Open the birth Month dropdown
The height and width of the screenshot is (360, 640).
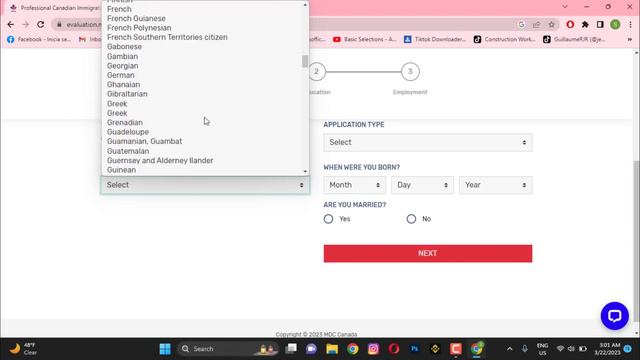[354, 185]
